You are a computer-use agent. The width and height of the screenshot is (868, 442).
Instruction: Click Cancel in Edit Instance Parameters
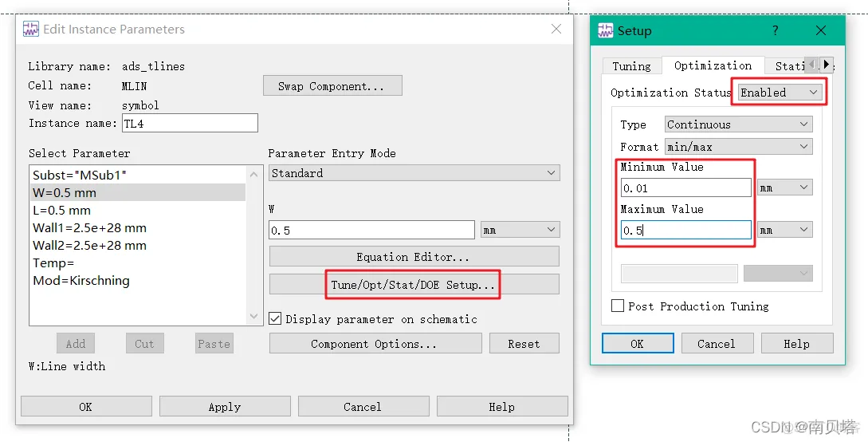tap(363, 407)
